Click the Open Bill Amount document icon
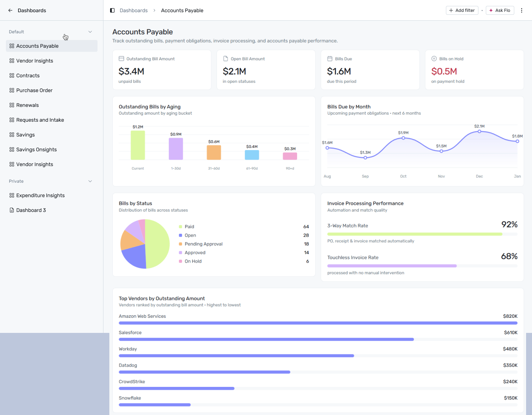Viewport: 532px width, 415px height. pyautogui.click(x=225, y=59)
